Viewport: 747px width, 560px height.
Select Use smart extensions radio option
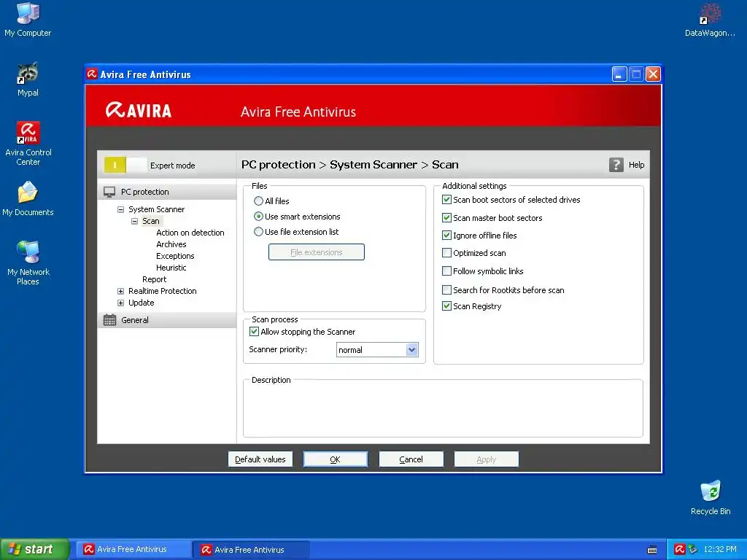[x=258, y=216]
